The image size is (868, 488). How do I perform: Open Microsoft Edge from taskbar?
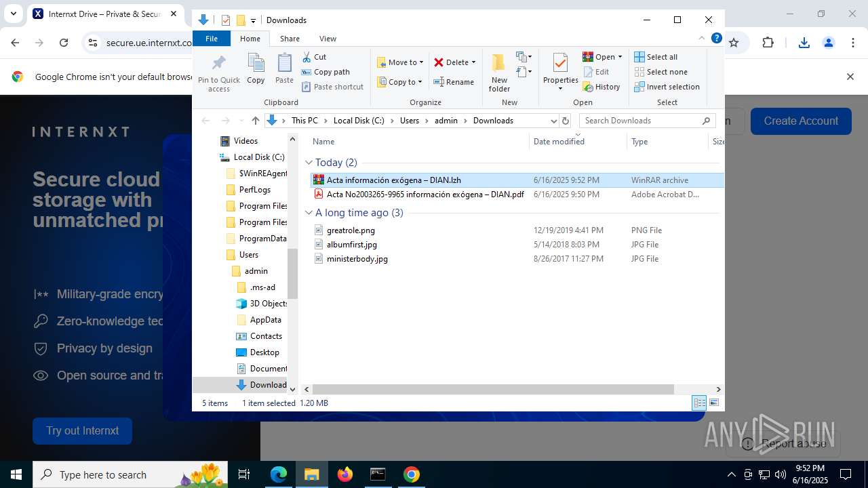(x=278, y=474)
